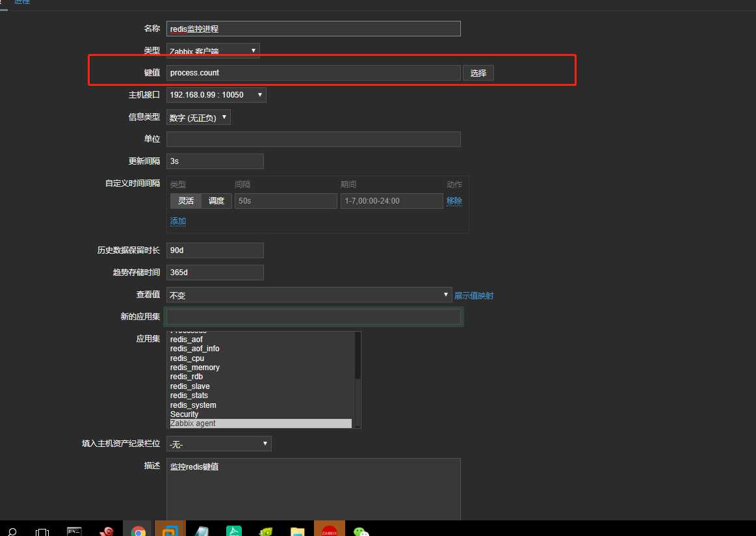
Task: Click the 选择 button next to key field
Action: coord(478,73)
